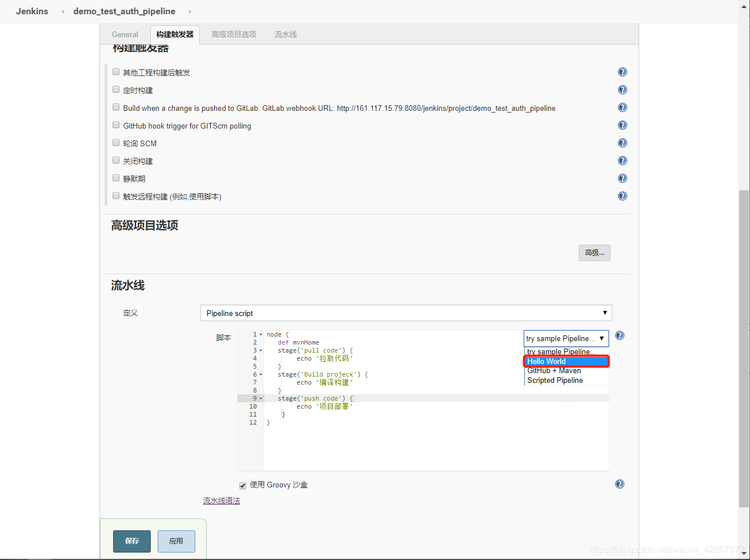The width and height of the screenshot is (750, 560).
Task: Open help for 使用 Groovy 沙盒
Action: click(x=620, y=484)
